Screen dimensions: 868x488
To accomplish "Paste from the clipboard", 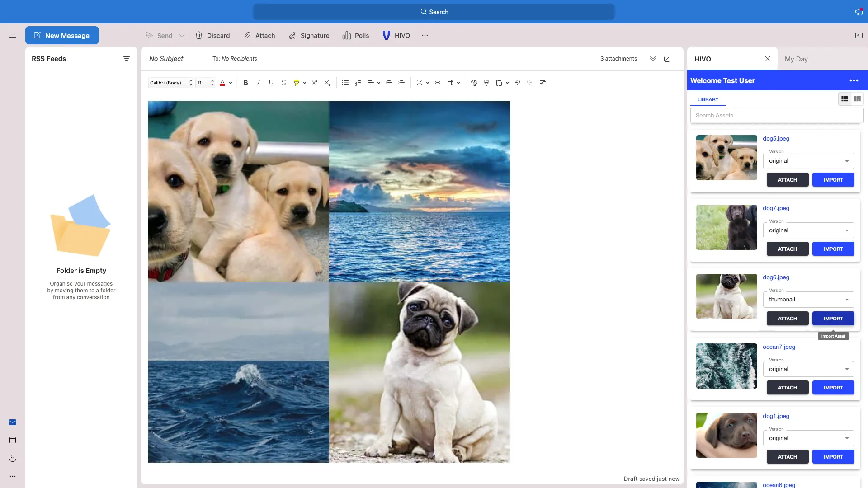I will tap(499, 83).
